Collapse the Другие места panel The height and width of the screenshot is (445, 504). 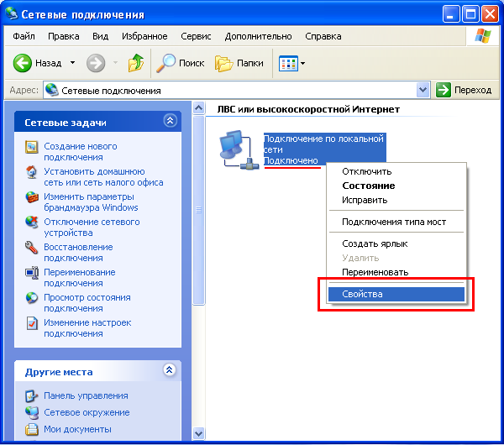pyautogui.click(x=170, y=370)
